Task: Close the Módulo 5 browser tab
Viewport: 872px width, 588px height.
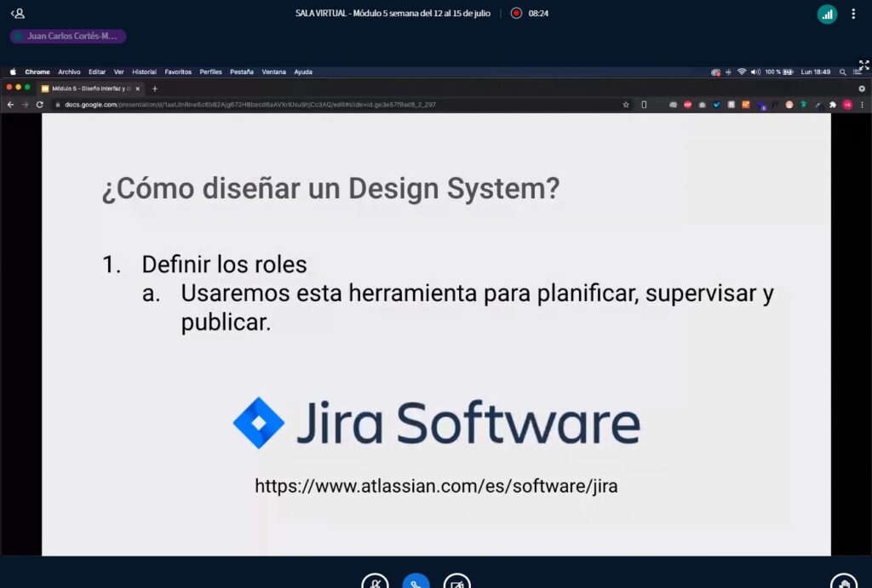Action: click(138, 88)
